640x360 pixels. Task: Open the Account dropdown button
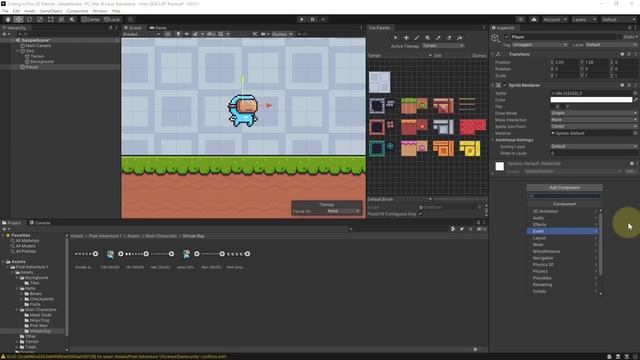click(x=556, y=19)
